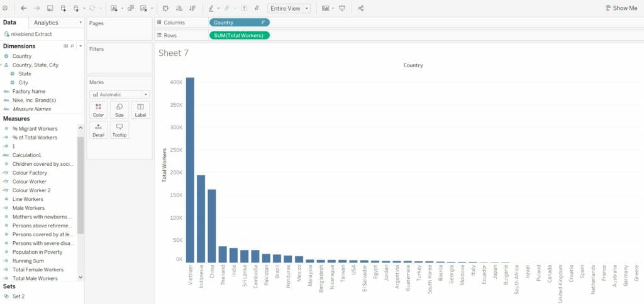
Task: Open Color card in Marks
Action: tap(99, 110)
